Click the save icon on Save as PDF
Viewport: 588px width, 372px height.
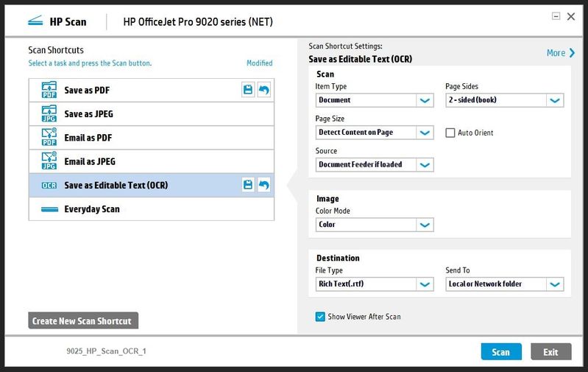[x=249, y=90]
